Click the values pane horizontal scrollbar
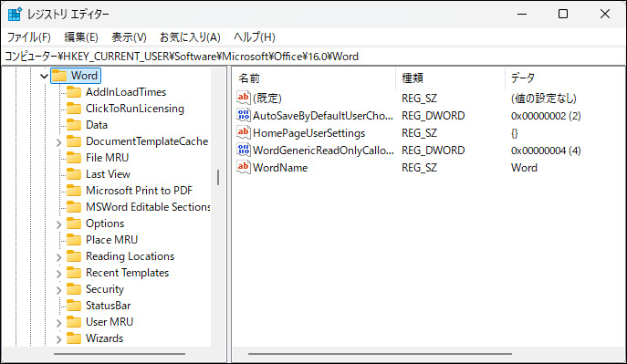Image resolution: width=627 pixels, height=364 pixels. click(380, 354)
